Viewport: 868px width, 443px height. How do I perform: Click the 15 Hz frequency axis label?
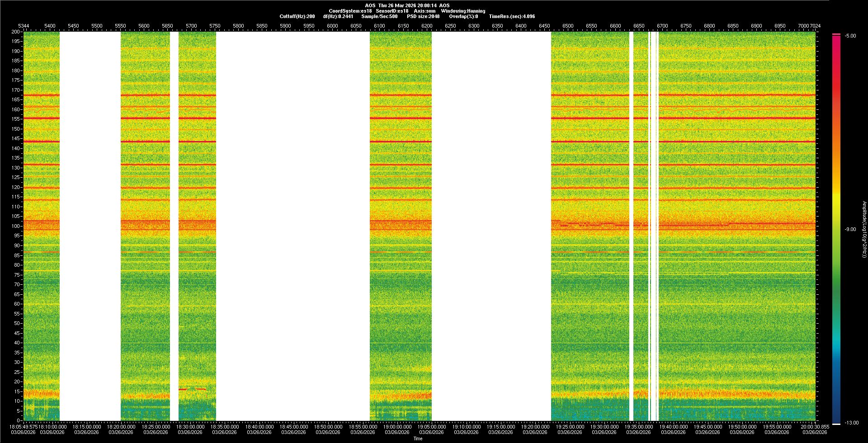click(17, 391)
